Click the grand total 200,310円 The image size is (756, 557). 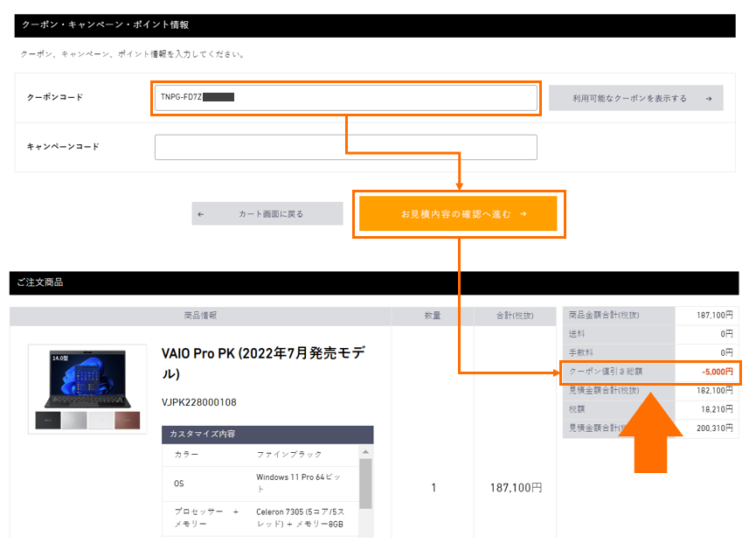715,428
